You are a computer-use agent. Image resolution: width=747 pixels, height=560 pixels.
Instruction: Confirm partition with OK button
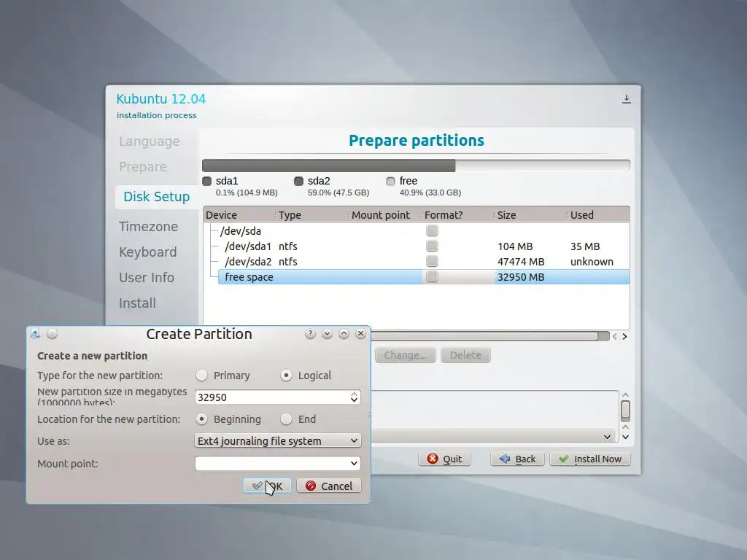(x=267, y=486)
